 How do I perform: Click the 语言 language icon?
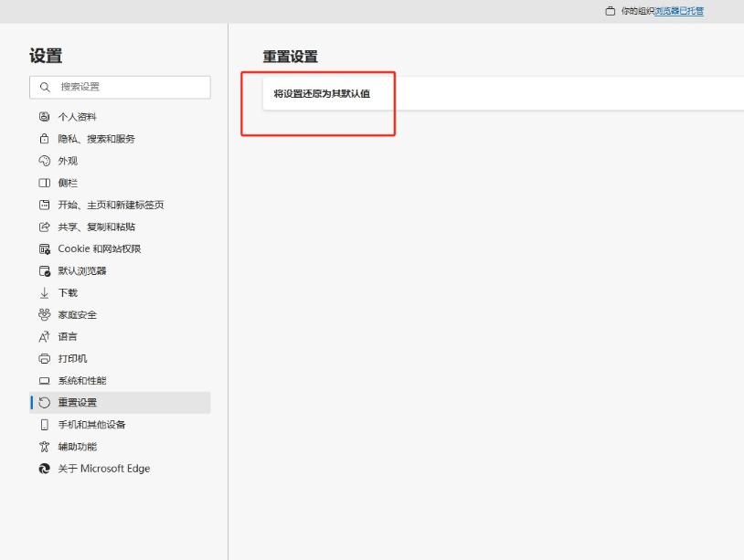pyautogui.click(x=44, y=337)
